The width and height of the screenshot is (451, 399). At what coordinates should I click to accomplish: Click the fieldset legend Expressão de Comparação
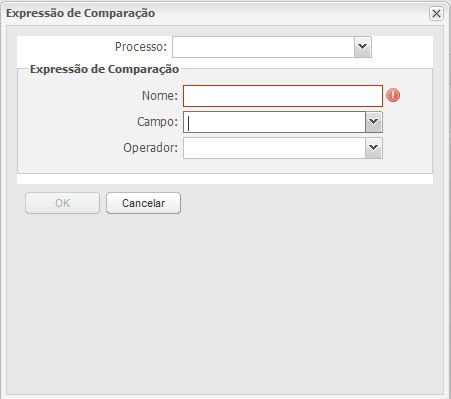click(x=104, y=69)
